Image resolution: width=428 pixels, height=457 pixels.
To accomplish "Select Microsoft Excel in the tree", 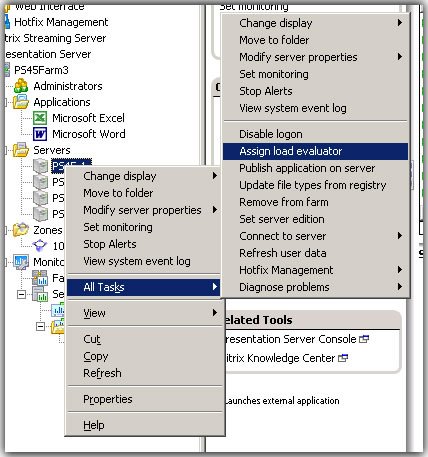I will click(x=88, y=118).
